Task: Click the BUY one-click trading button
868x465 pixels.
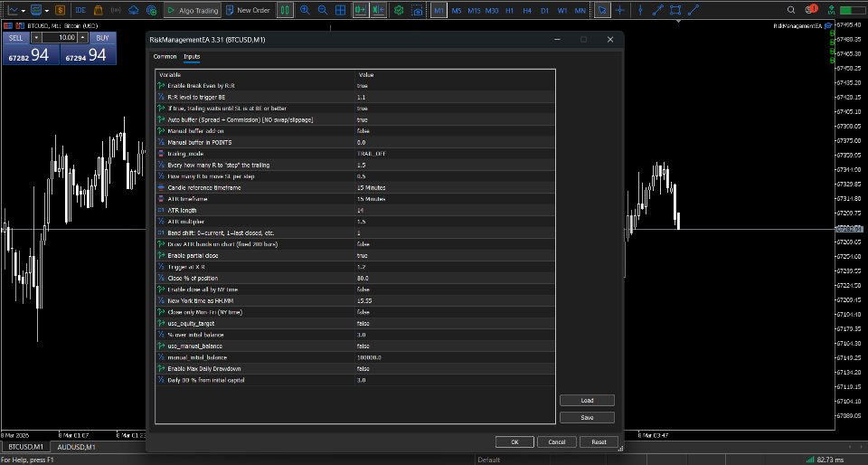Action: point(102,38)
